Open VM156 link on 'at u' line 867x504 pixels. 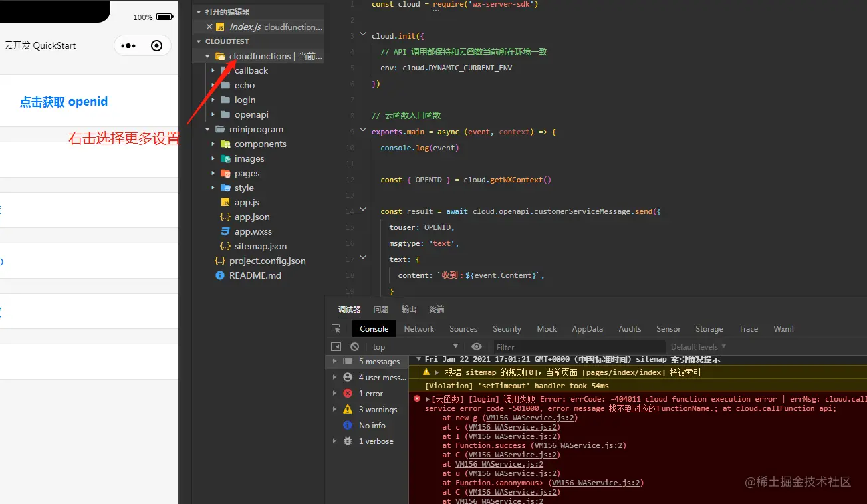pos(513,473)
